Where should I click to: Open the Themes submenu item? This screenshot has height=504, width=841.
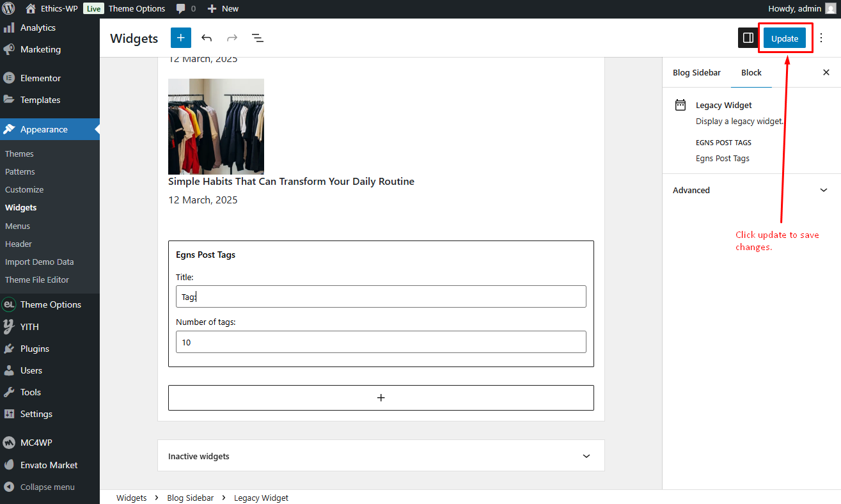point(19,154)
